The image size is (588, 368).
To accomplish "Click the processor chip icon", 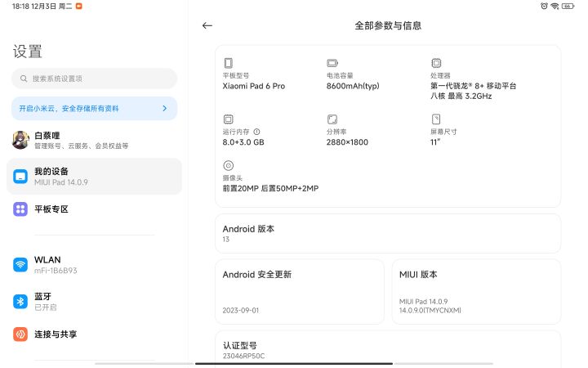I will 436,63.
